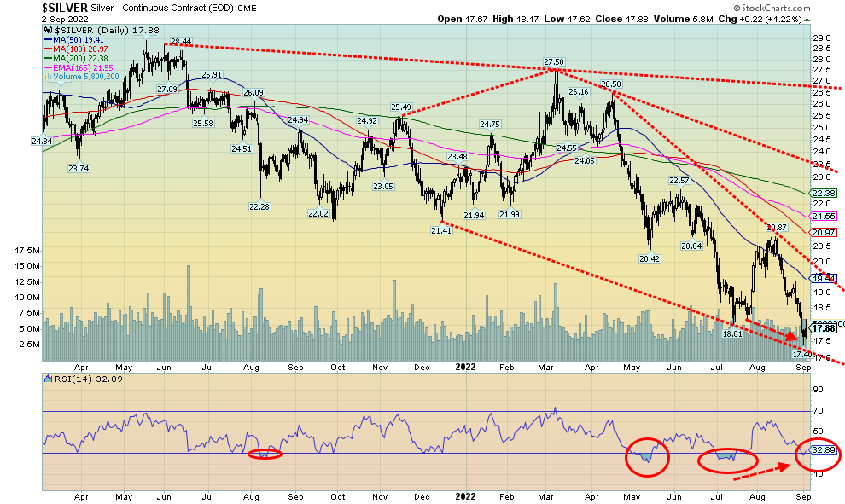
Task: Click the black 17.88 last price tag
Action: coord(823,328)
